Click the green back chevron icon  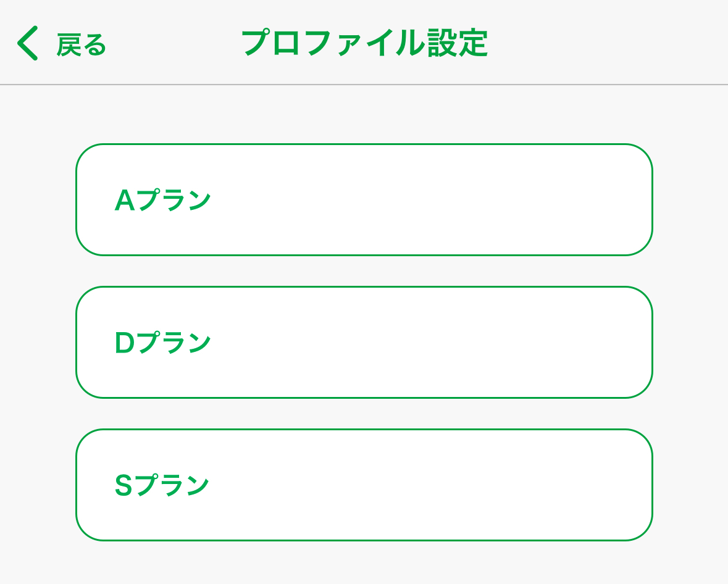pos(28,43)
